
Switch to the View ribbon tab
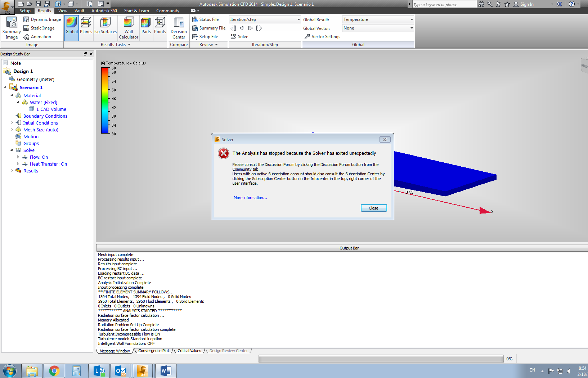coord(63,11)
